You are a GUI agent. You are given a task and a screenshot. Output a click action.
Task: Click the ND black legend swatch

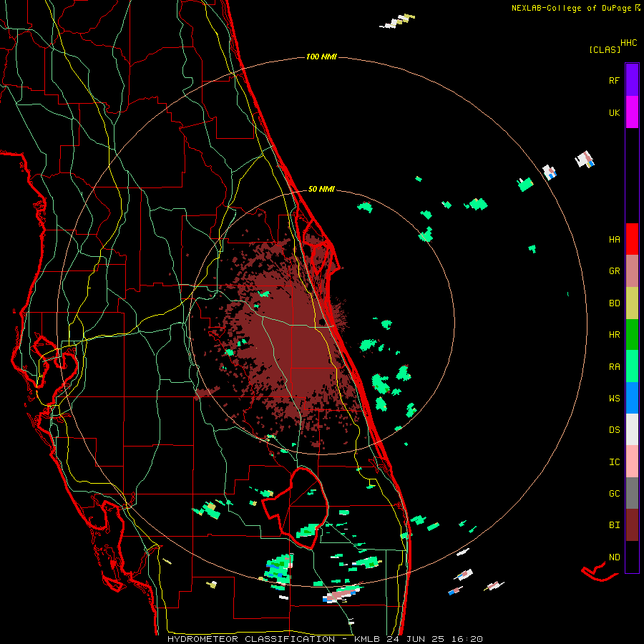tap(632, 557)
